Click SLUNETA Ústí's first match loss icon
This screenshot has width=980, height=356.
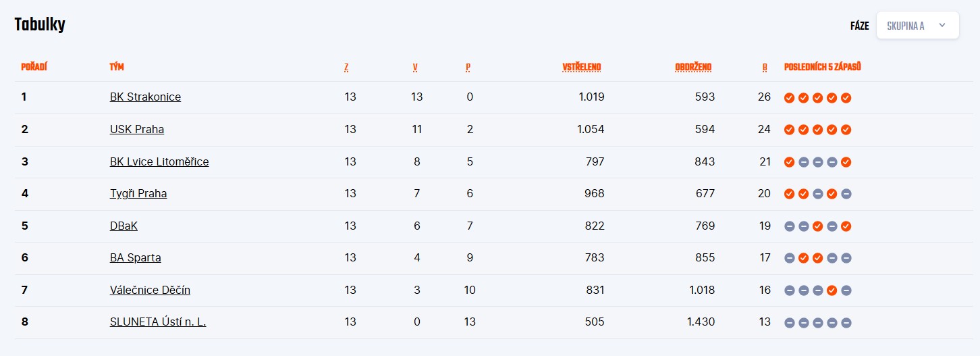click(789, 323)
